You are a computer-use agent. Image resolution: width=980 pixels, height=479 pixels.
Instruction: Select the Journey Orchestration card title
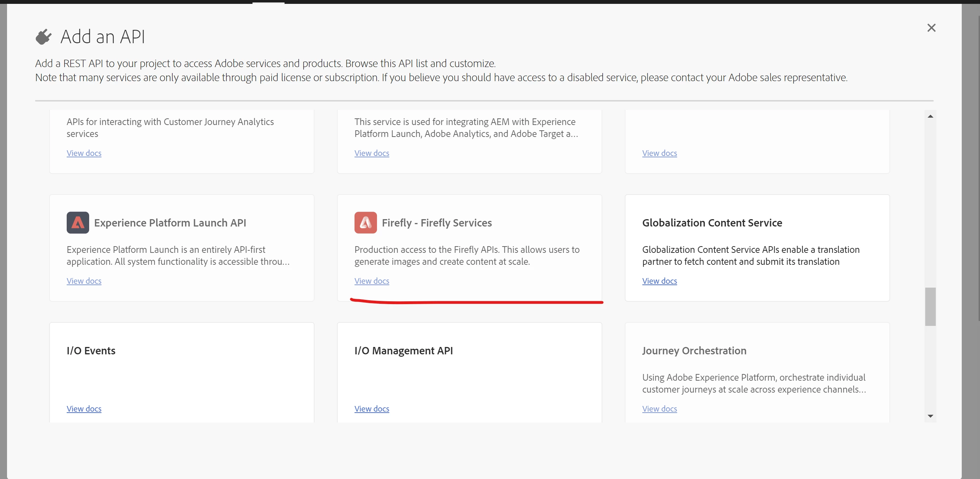click(694, 351)
